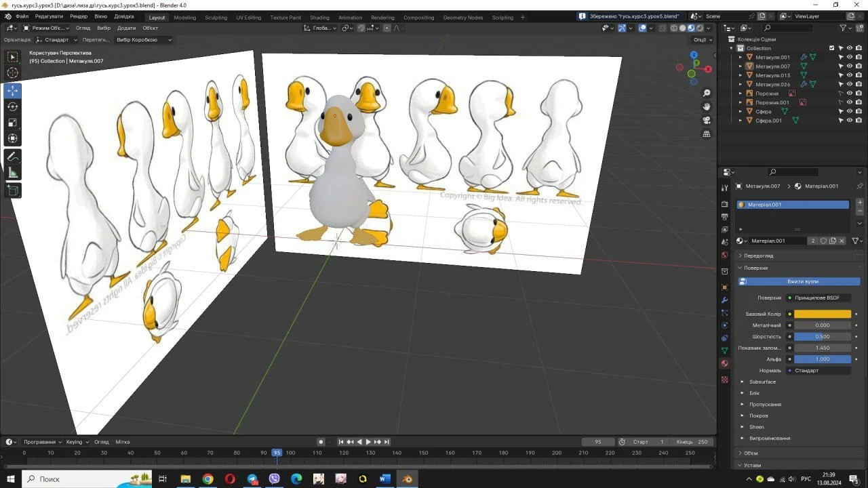
Task: Open the Tool properties tab
Action: [725, 188]
